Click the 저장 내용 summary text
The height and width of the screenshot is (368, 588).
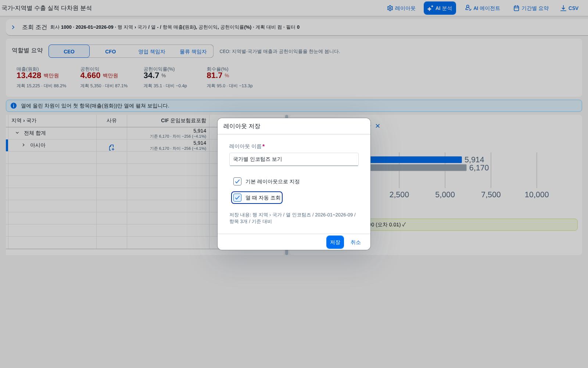click(x=293, y=218)
